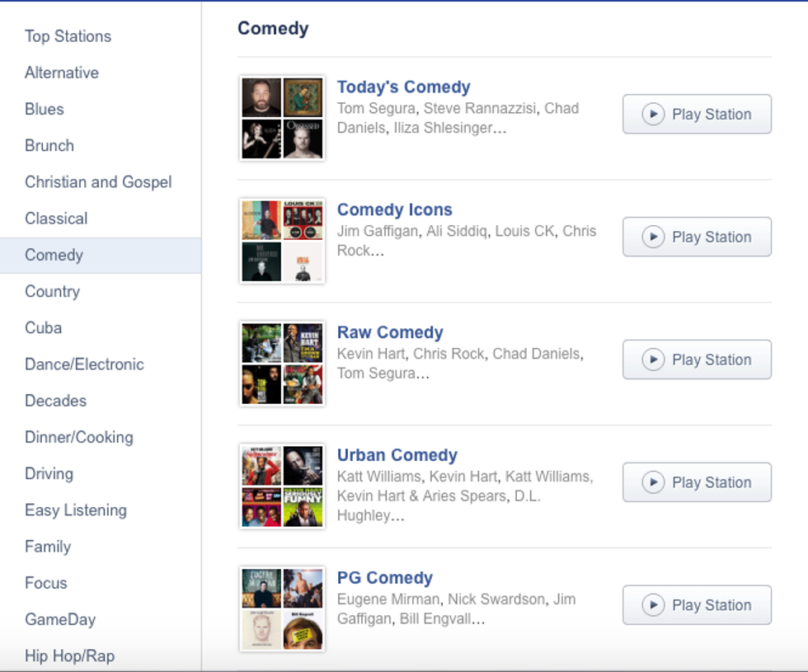This screenshot has height=672, width=808.
Task: Play the PG Comedy station
Action: [x=697, y=606]
